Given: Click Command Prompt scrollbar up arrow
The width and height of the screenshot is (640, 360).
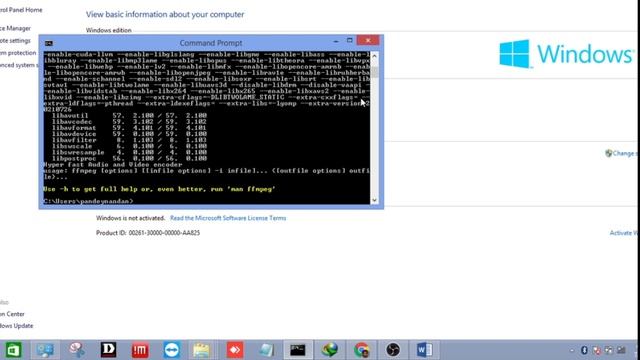Looking at the screenshot, I should click(x=374, y=56).
